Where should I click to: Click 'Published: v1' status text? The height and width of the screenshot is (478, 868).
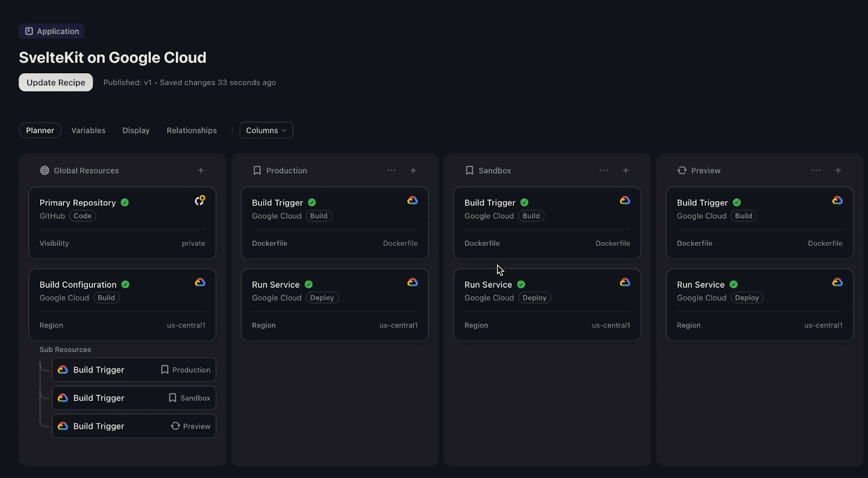(x=127, y=82)
